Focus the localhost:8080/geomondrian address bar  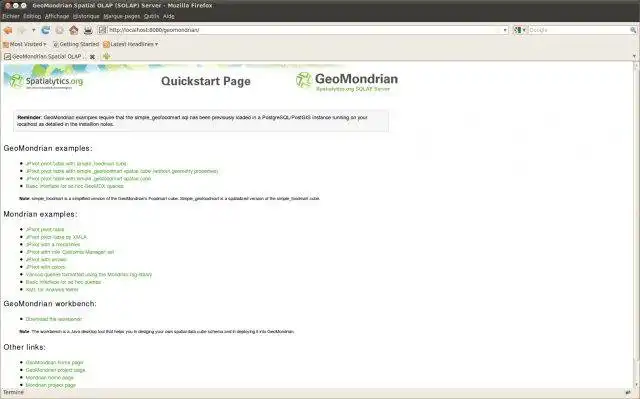point(304,30)
